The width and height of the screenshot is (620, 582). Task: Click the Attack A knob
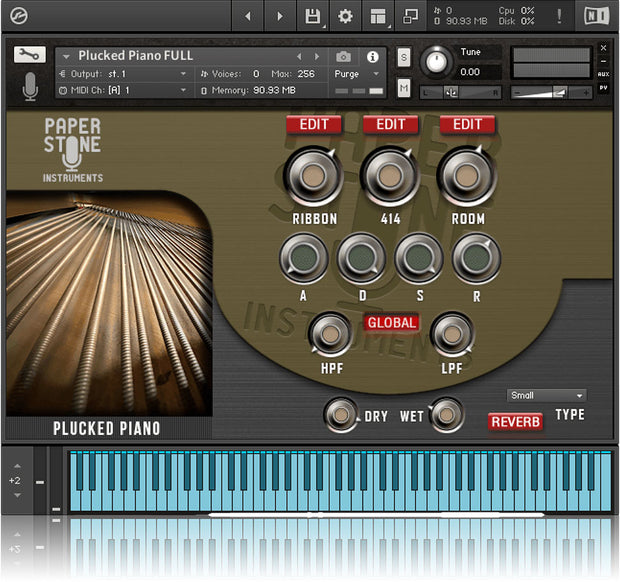click(x=304, y=258)
